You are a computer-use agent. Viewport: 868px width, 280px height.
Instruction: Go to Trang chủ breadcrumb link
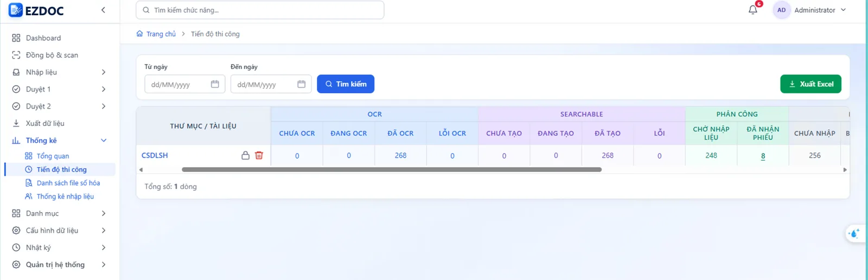161,34
